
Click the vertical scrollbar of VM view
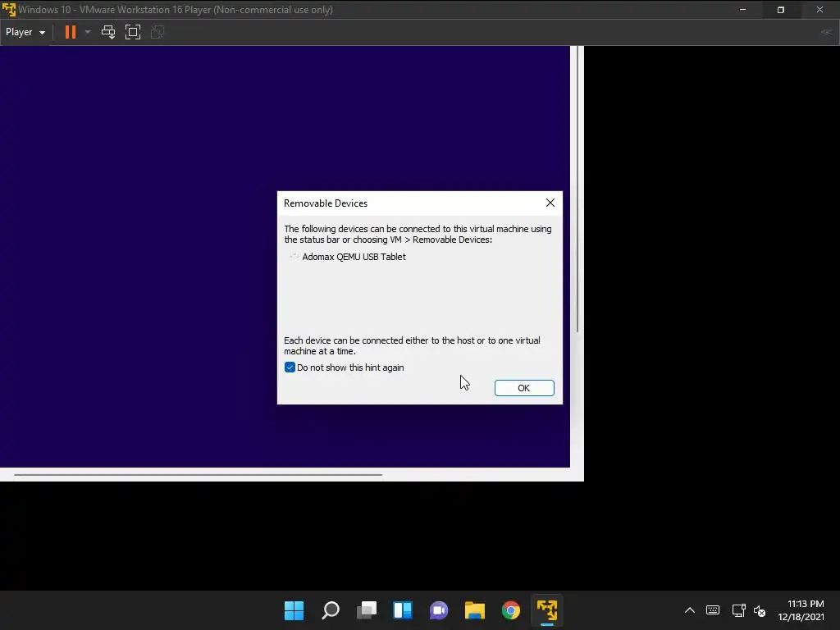tap(577, 189)
